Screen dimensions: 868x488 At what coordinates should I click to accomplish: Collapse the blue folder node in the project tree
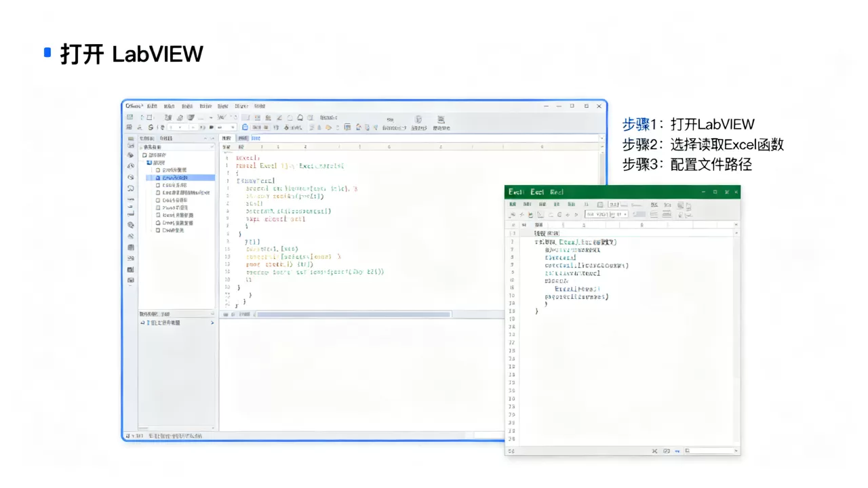149,163
